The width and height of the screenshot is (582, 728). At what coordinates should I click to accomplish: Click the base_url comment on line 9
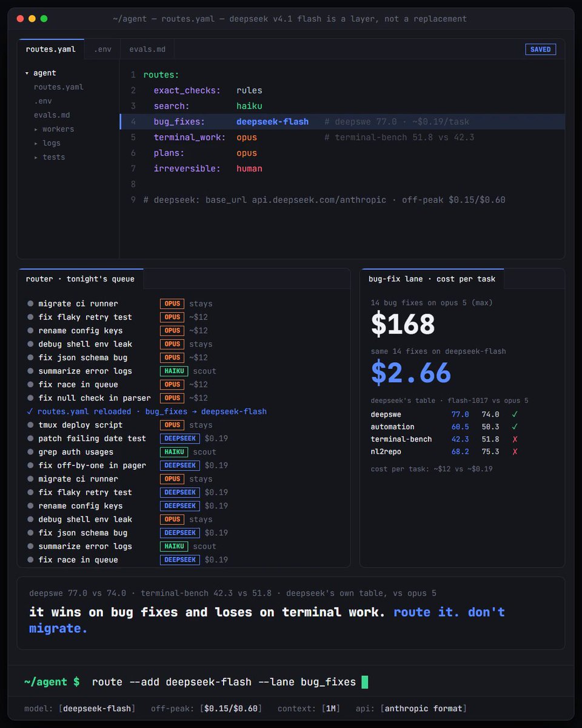pyautogui.click(x=324, y=200)
